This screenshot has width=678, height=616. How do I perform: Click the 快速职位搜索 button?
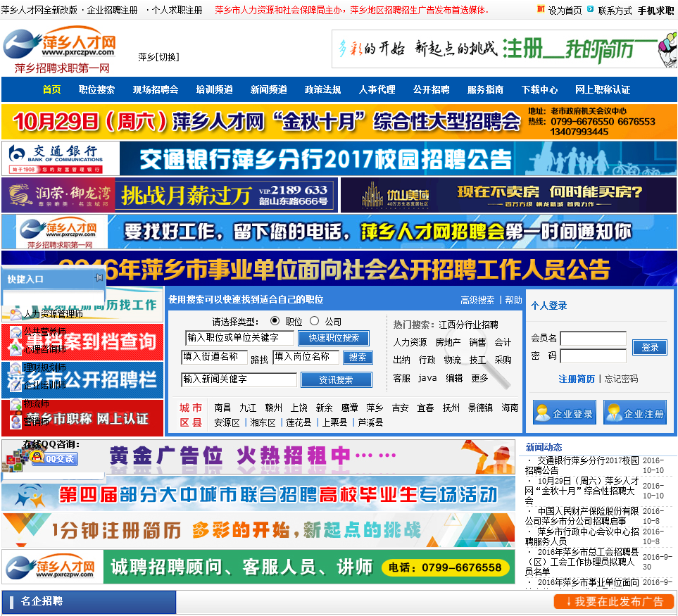[334, 338]
